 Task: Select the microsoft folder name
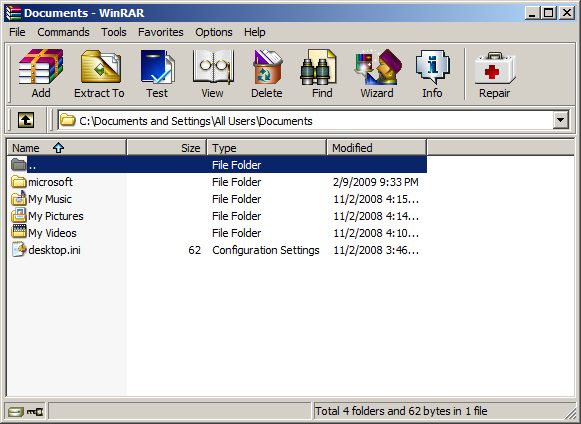[50, 182]
